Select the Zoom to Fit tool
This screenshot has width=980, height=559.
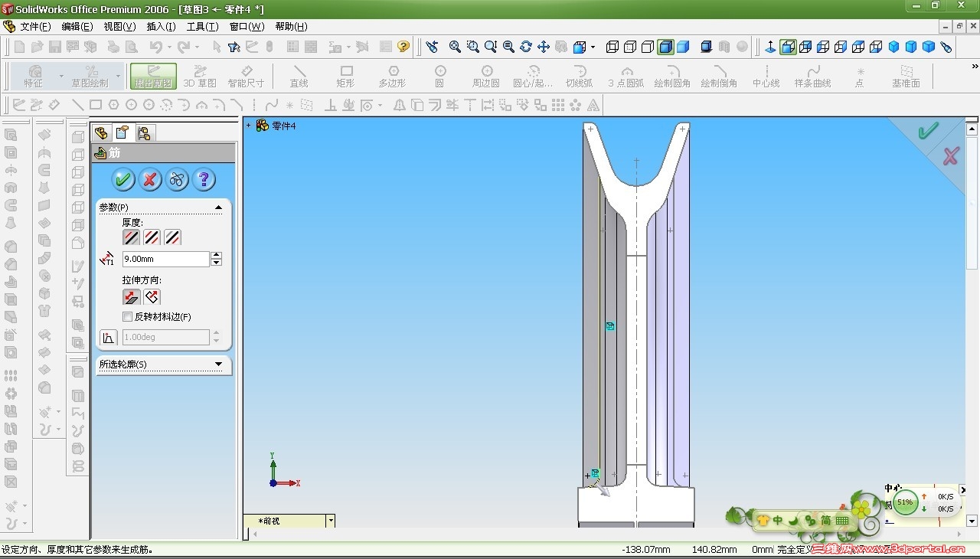point(455,47)
